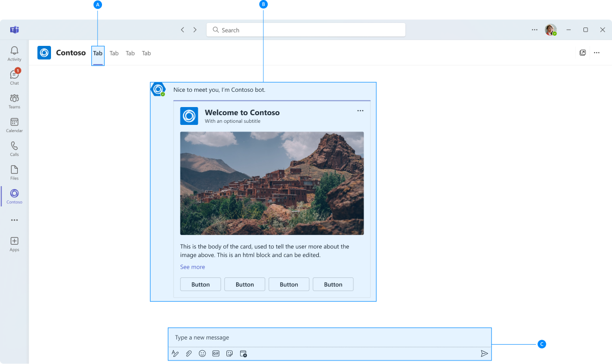Click the Contoso app logo in the header

(x=44, y=53)
